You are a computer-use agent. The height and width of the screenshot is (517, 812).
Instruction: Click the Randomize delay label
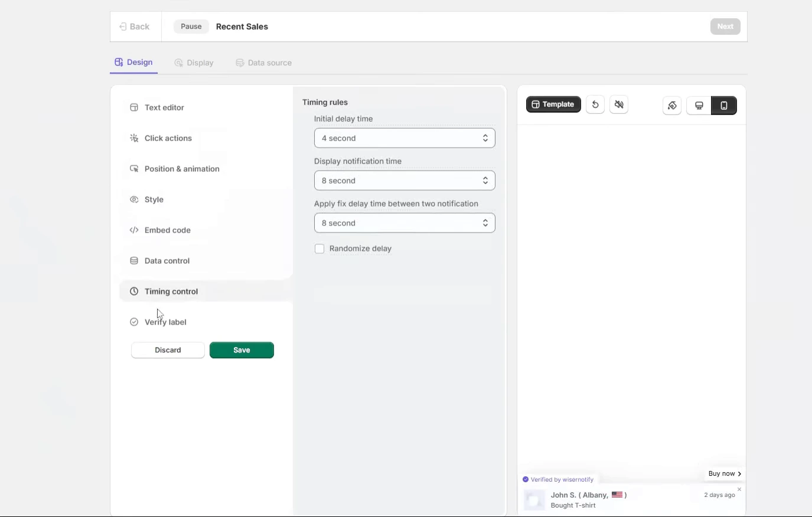click(x=360, y=248)
